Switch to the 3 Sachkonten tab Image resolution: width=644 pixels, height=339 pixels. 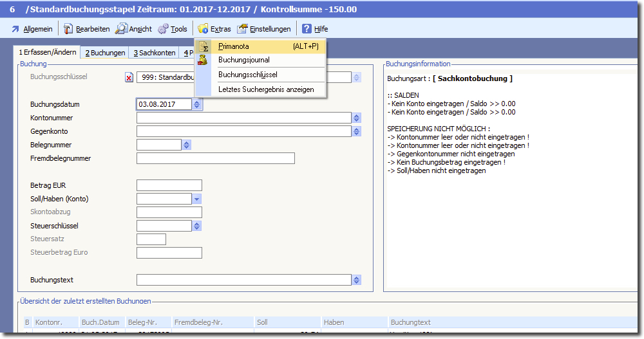click(153, 53)
